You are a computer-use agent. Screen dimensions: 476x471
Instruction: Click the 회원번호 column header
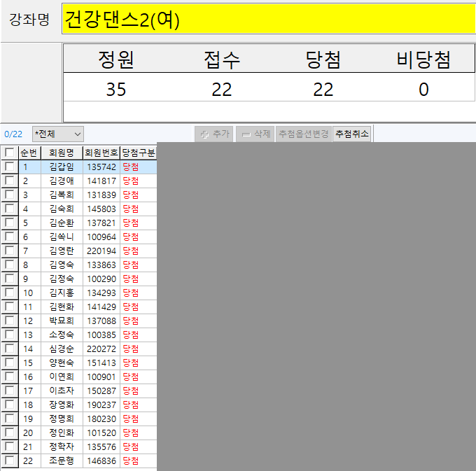[101, 153]
